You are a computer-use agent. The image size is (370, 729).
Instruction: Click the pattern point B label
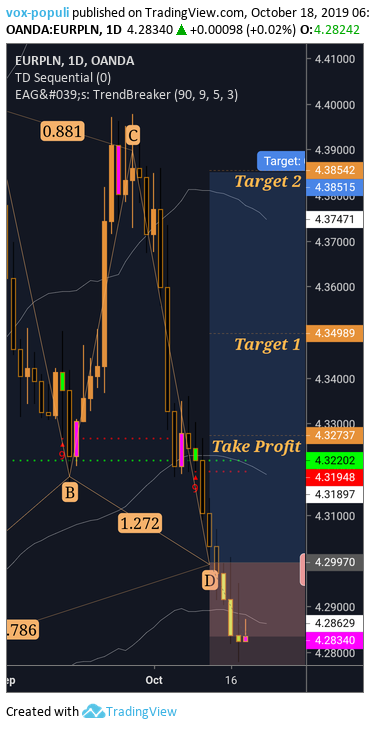pos(70,492)
